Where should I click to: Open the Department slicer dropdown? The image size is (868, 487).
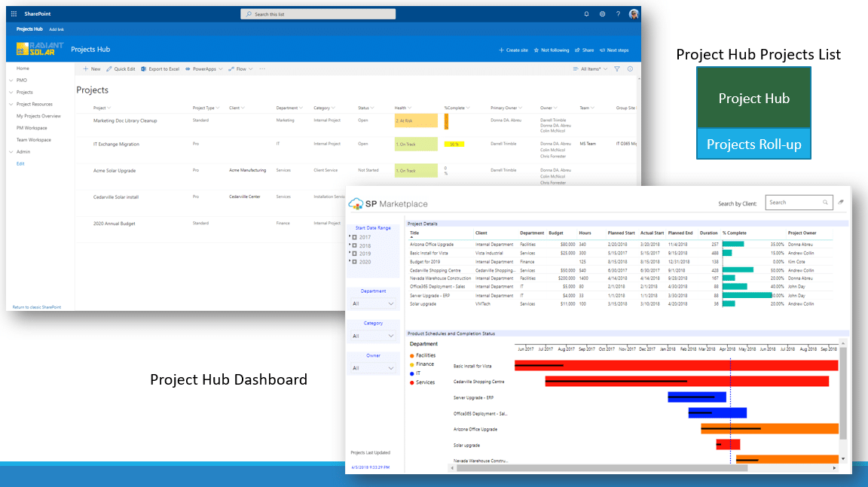pos(373,303)
